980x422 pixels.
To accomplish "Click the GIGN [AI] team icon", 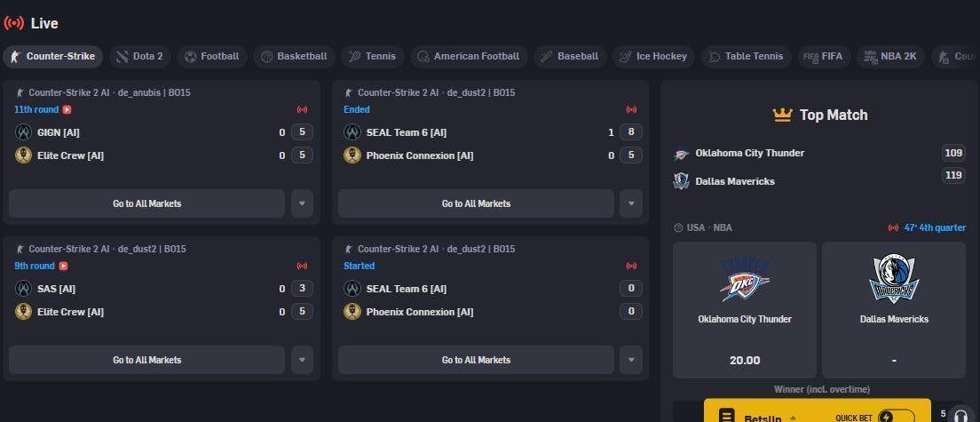I will (x=24, y=132).
